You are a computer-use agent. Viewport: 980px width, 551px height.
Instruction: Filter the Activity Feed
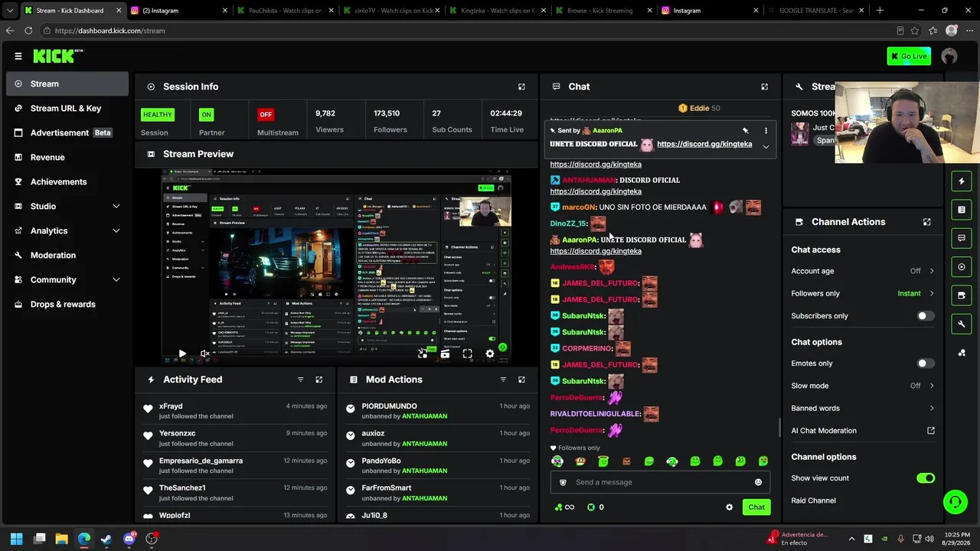click(300, 380)
